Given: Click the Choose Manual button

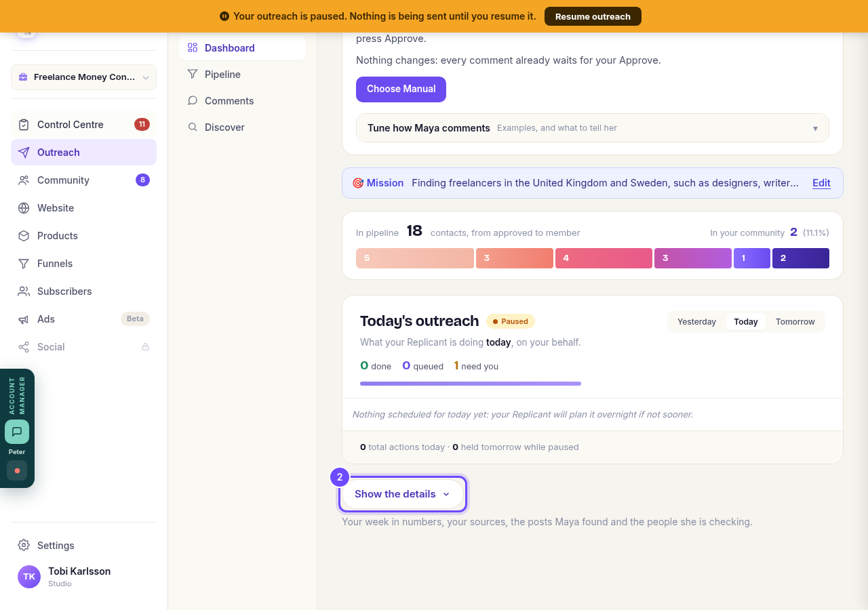Looking at the screenshot, I should click(401, 89).
